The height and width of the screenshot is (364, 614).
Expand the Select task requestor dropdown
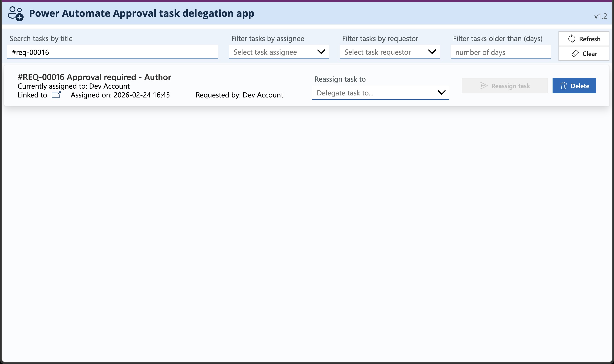click(x=390, y=52)
